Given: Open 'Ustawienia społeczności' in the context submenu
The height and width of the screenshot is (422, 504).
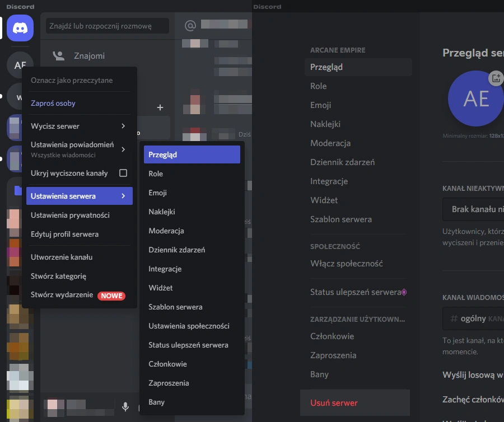Looking at the screenshot, I should pyautogui.click(x=192, y=326).
